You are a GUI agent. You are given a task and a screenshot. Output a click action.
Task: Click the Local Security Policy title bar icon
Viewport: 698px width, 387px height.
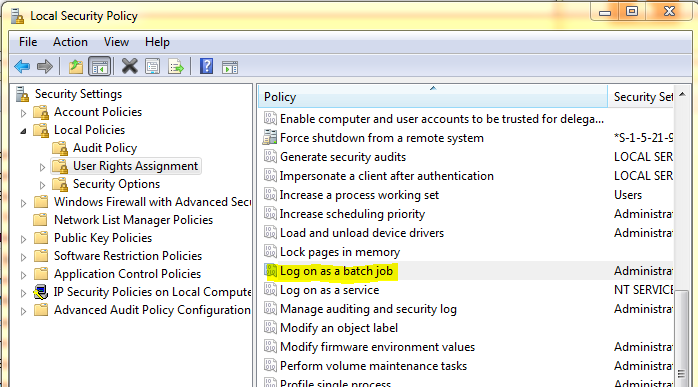coord(17,16)
